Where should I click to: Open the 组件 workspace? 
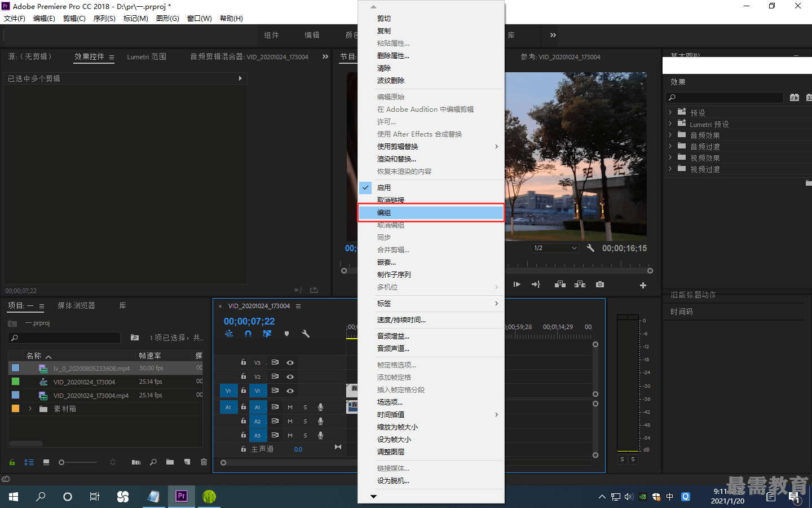pos(271,35)
